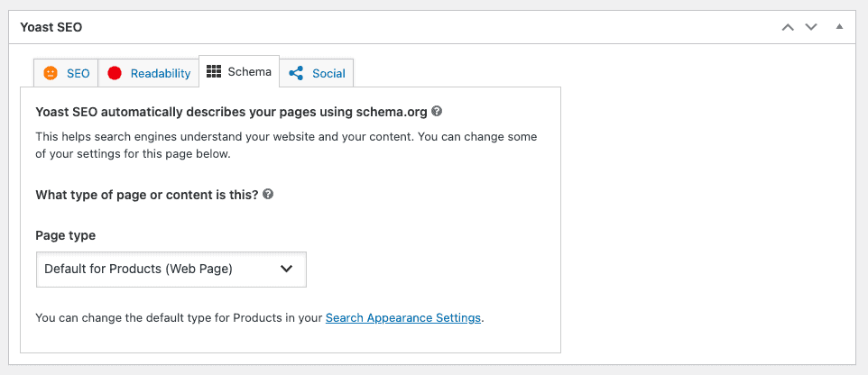Click 'What type of page or content is this?' heading
The width and height of the screenshot is (868, 375).
[147, 195]
